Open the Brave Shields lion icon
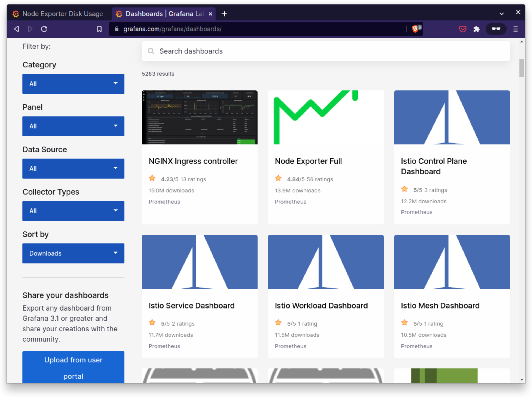 click(x=415, y=29)
